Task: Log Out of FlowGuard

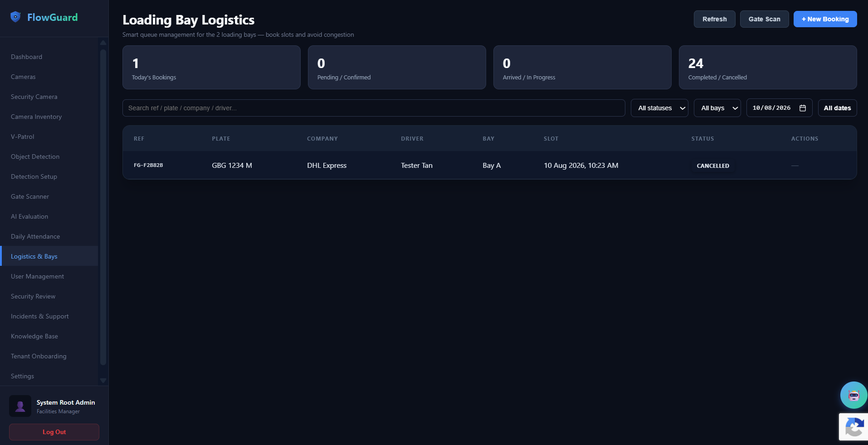Action: coord(54,432)
